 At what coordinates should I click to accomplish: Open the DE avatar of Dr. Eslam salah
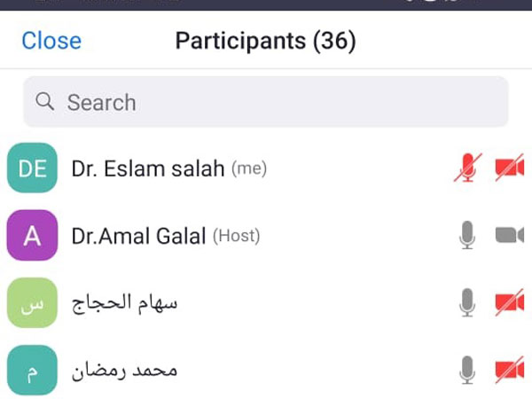click(32, 168)
